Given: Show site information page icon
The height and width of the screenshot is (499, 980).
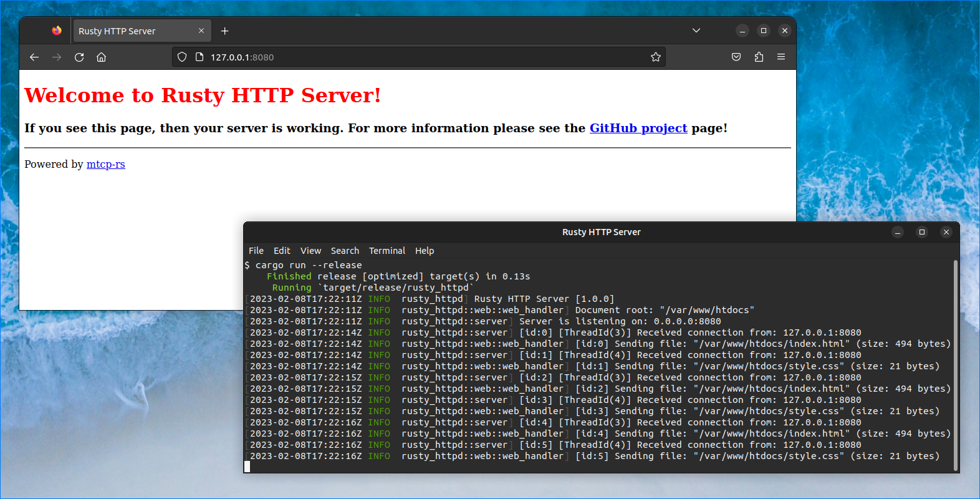Looking at the screenshot, I should click(x=199, y=57).
